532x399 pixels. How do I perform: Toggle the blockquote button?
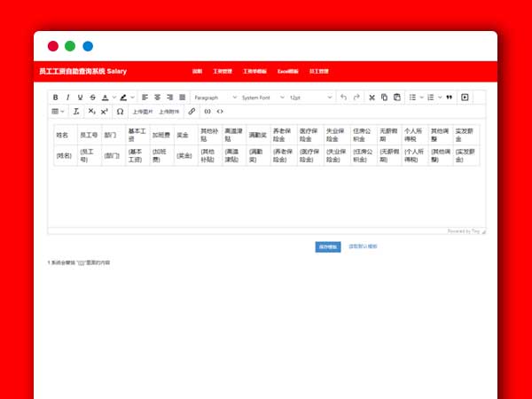(449, 98)
